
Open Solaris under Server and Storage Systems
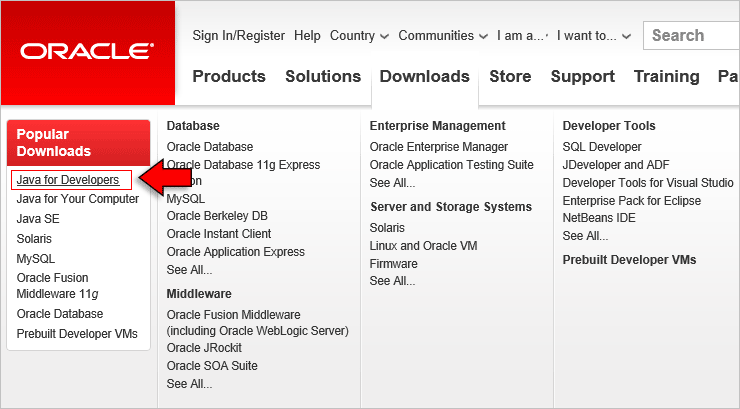click(387, 228)
